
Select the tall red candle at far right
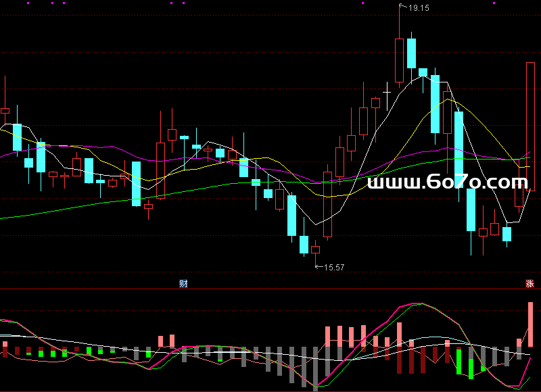pyautogui.click(x=531, y=126)
